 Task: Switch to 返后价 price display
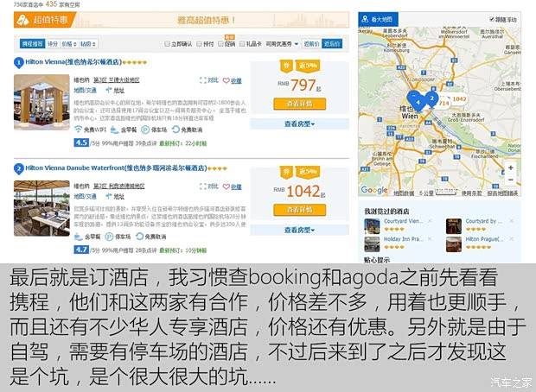(x=332, y=44)
